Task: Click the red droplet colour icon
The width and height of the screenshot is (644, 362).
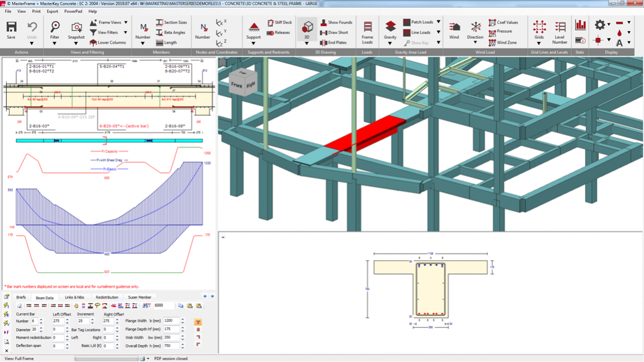Action: click(620, 32)
